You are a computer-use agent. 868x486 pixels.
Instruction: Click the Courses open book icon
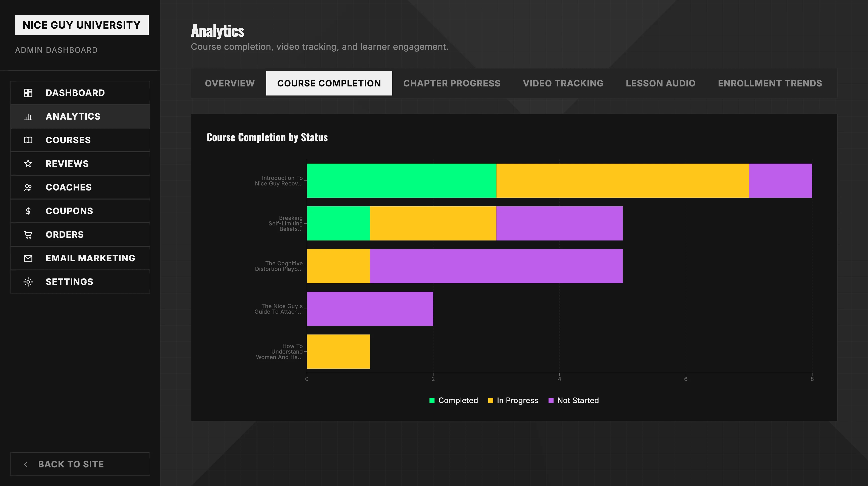[28, 140]
